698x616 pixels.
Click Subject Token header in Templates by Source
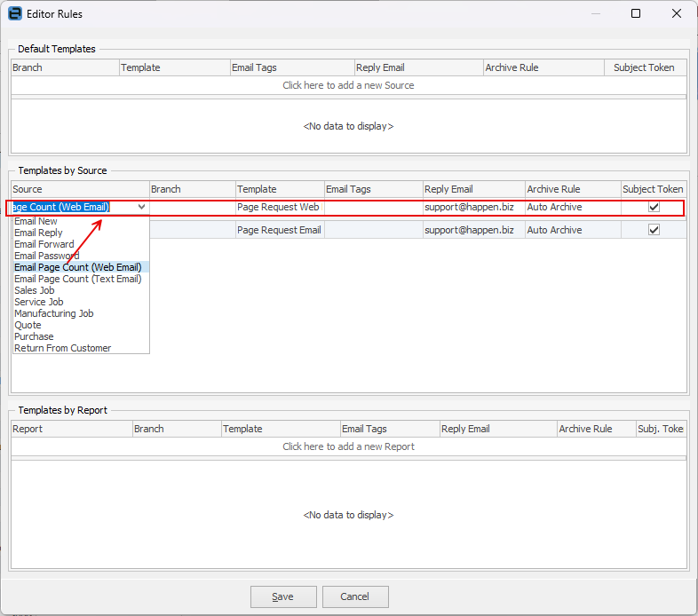pos(654,189)
